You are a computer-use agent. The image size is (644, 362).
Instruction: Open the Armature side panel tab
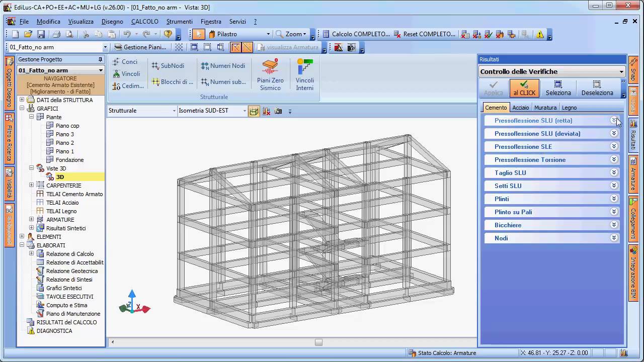coord(633,174)
